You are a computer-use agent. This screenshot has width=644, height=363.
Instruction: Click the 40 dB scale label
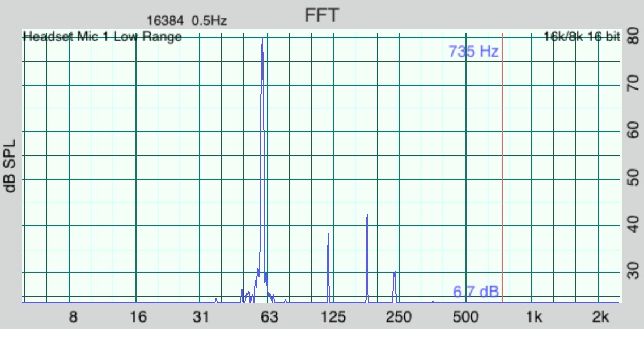[633, 225]
